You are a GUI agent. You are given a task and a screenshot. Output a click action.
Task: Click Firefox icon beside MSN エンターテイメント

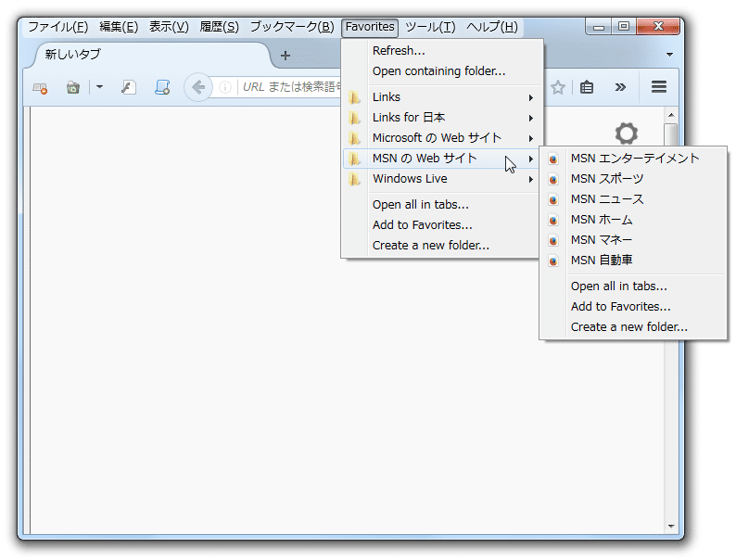click(553, 159)
